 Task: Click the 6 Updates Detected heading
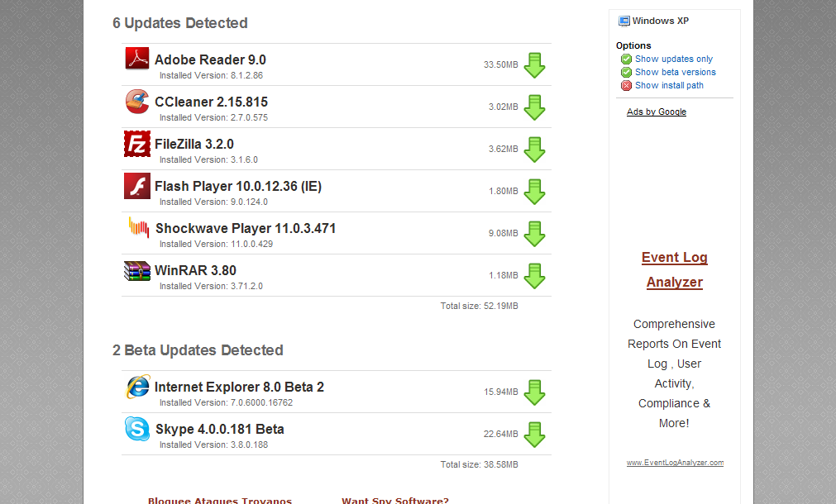180,23
